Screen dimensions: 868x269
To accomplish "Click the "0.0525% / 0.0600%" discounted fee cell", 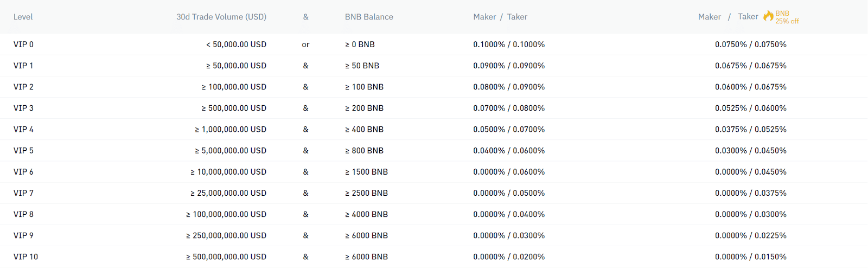I will coord(751,108).
